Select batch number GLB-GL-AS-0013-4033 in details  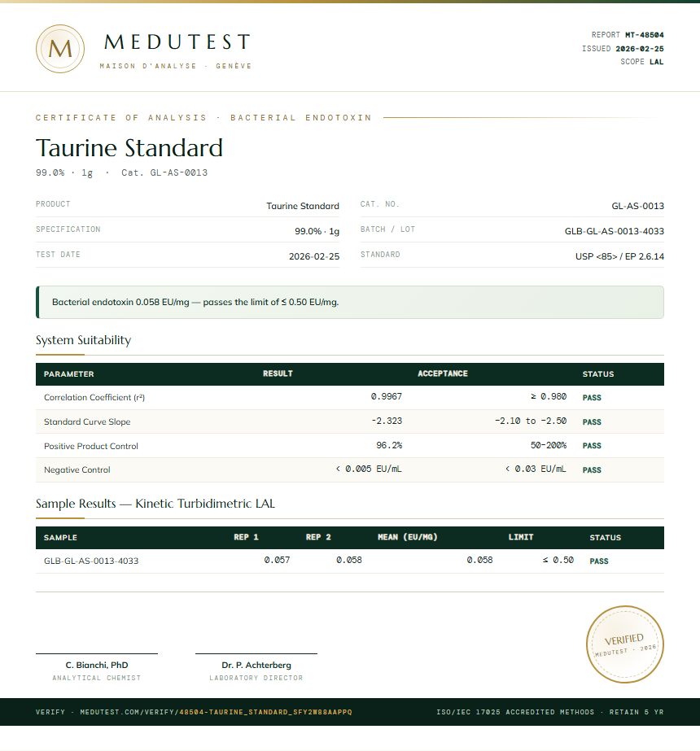coord(615,231)
